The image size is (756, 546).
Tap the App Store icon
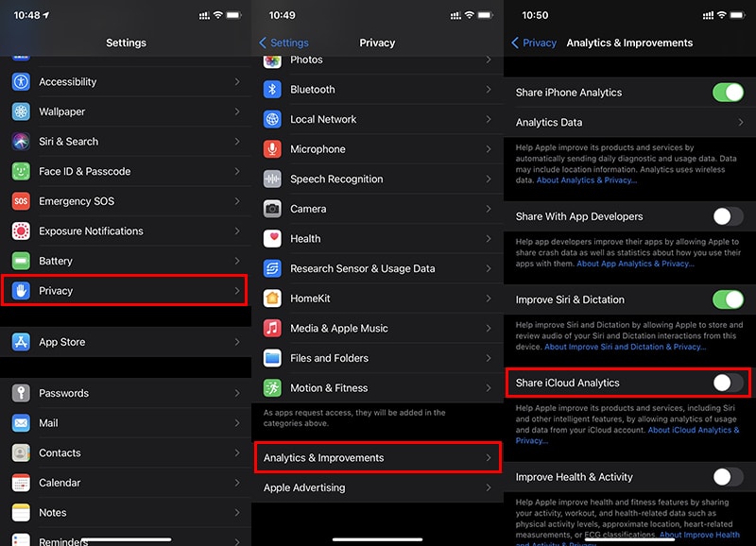(21, 342)
